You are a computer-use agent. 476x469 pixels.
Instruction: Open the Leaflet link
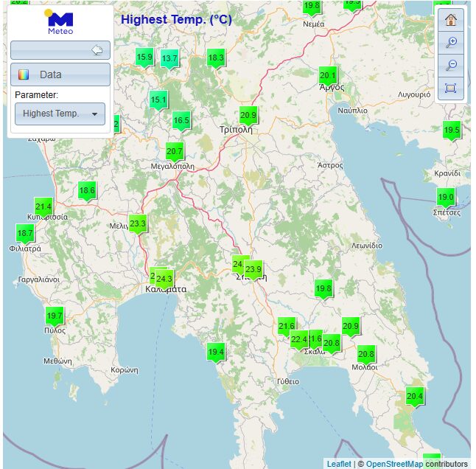tap(339, 464)
